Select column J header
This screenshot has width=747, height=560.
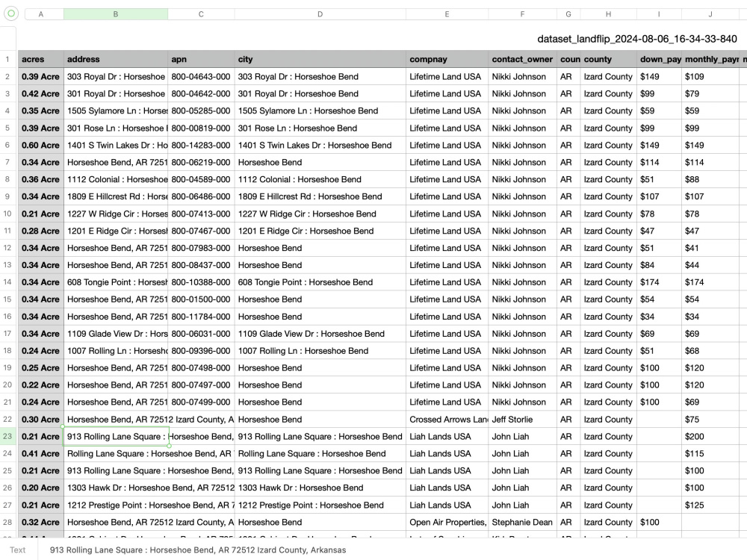point(710,14)
